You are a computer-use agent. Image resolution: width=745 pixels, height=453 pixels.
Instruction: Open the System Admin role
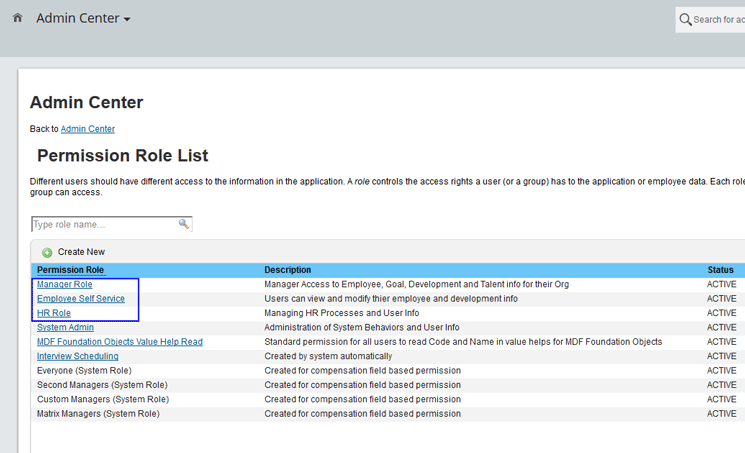tap(65, 327)
